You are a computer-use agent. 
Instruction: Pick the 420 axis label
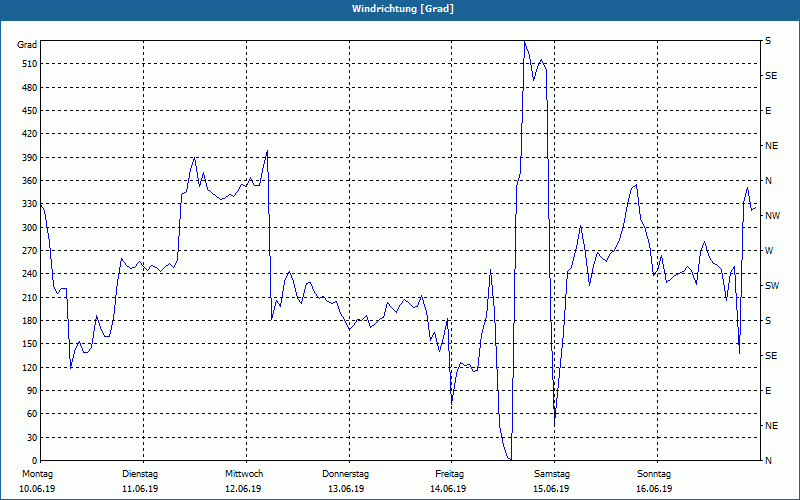30,134
